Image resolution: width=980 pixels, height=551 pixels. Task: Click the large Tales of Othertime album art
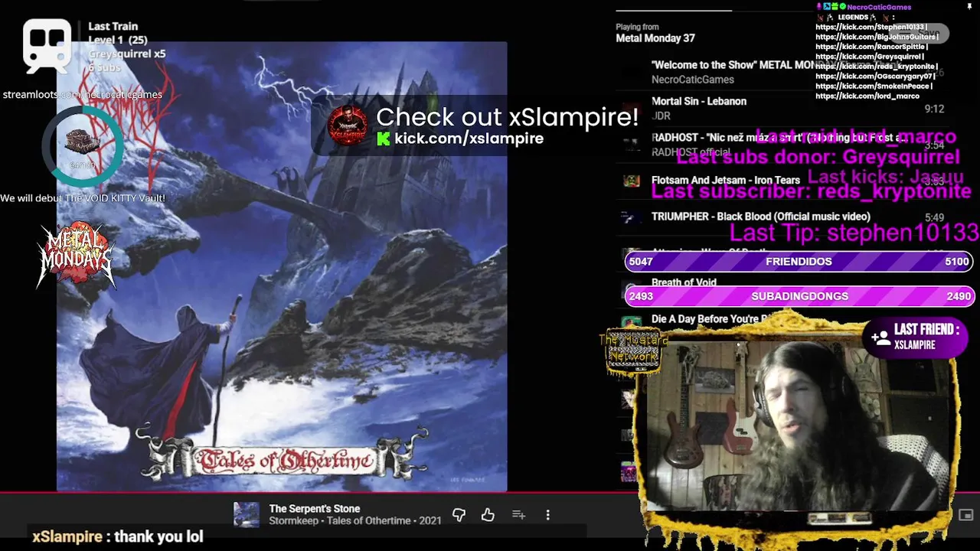click(x=282, y=266)
